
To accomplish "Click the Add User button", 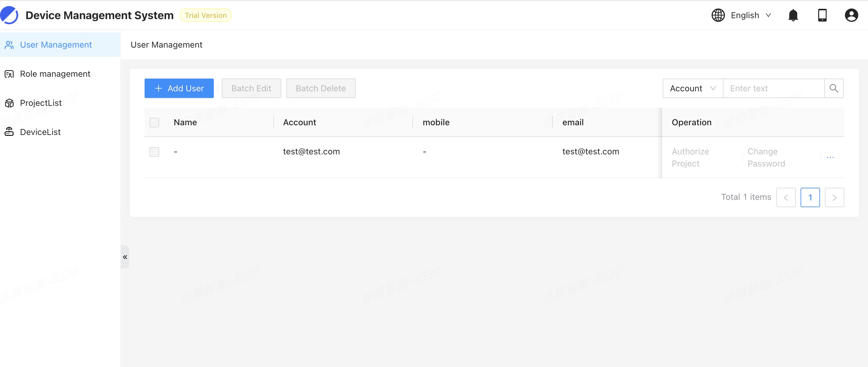I will [x=179, y=88].
